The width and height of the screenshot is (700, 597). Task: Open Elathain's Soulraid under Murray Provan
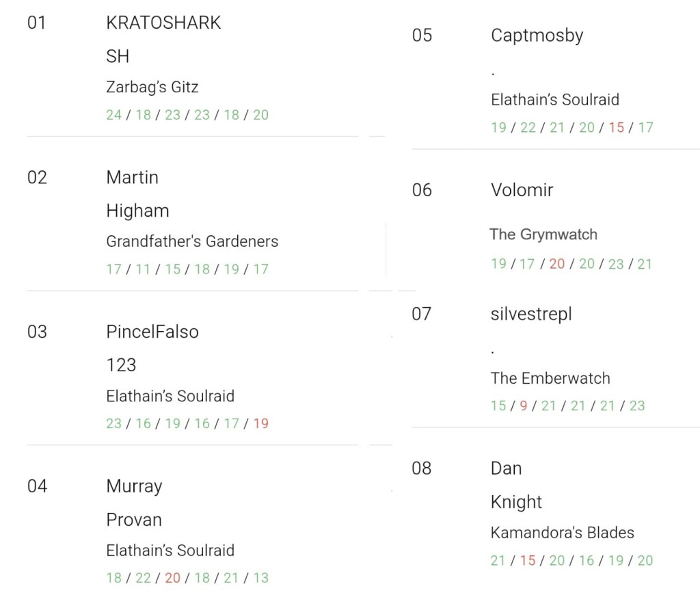tap(170, 550)
